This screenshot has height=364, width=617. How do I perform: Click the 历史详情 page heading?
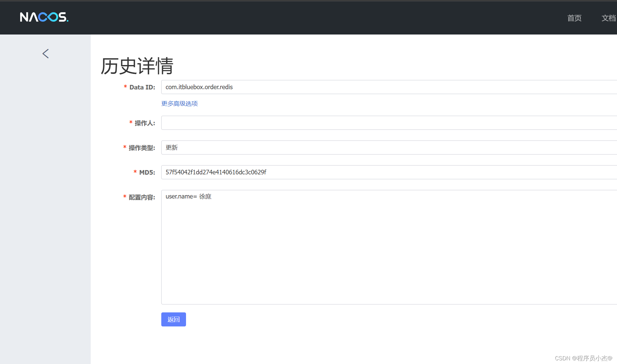click(x=137, y=66)
